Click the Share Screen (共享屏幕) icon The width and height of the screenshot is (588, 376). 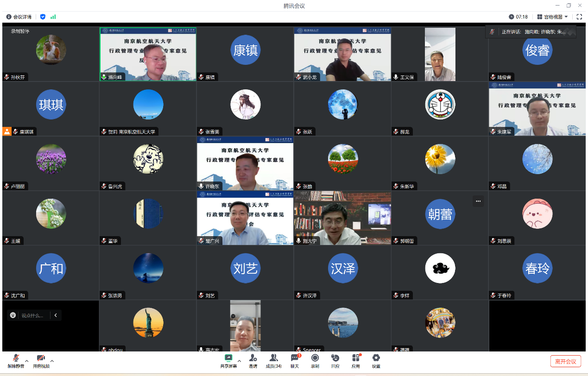(228, 358)
